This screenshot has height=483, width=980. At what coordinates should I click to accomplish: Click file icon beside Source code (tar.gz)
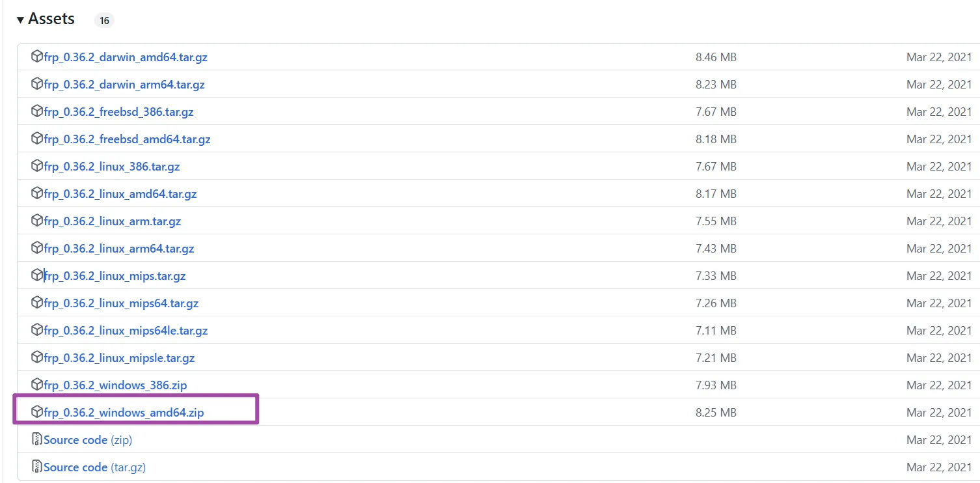pyautogui.click(x=37, y=467)
